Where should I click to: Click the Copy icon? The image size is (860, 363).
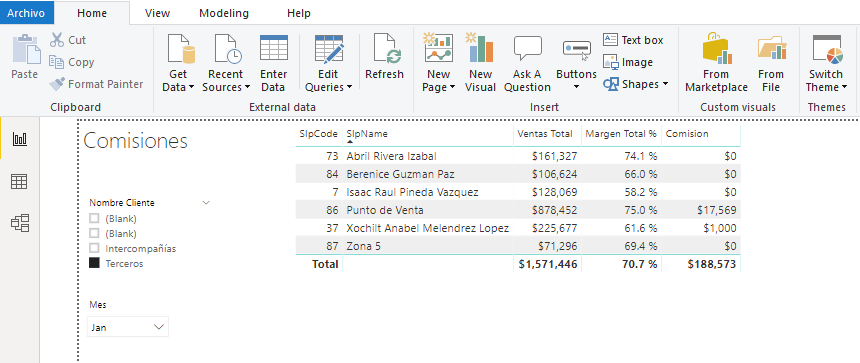[x=56, y=62]
